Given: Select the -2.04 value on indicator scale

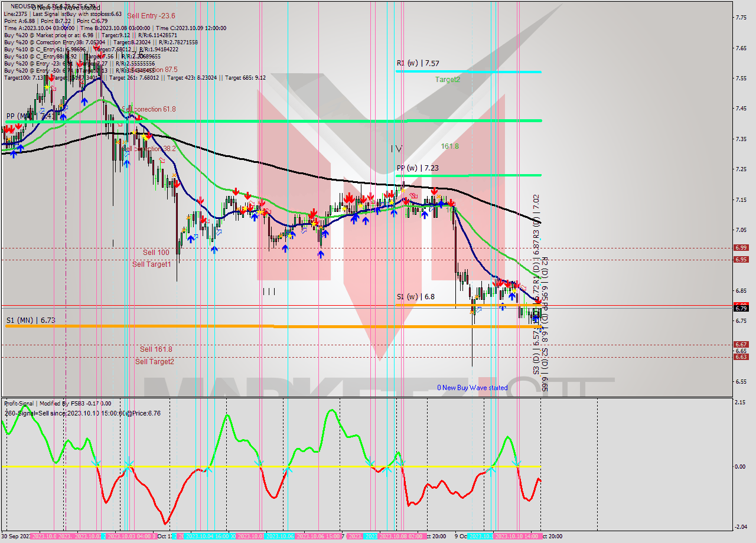Looking at the screenshot, I should point(742,527).
